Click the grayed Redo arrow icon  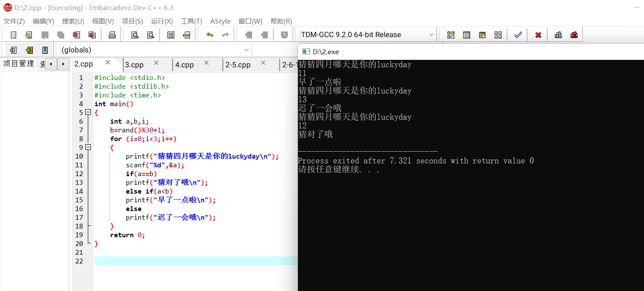click(x=225, y=35)
